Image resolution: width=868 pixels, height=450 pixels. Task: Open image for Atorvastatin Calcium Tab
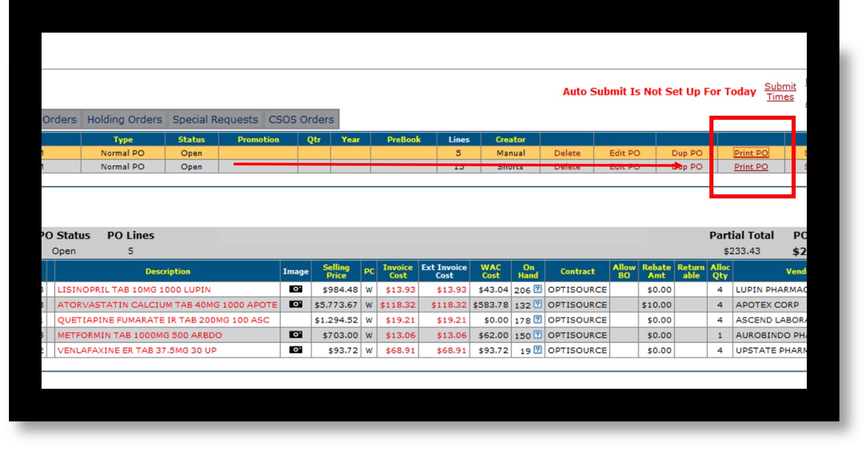[295, 304]
